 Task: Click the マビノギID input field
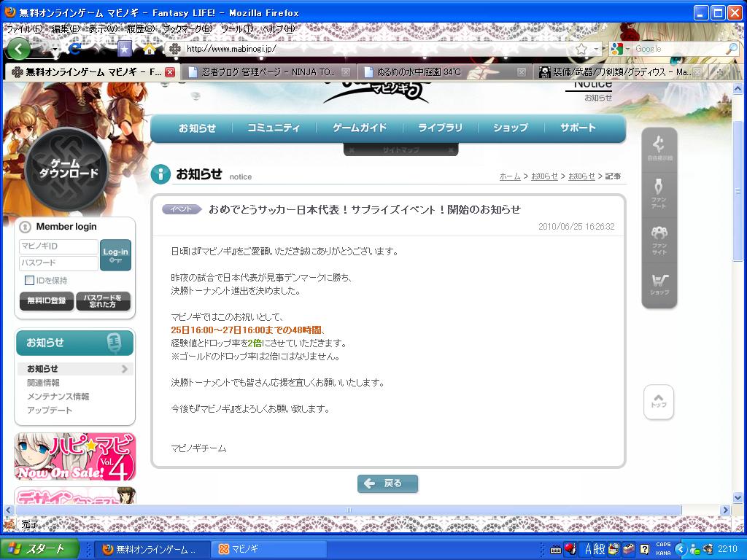(58, 246)
